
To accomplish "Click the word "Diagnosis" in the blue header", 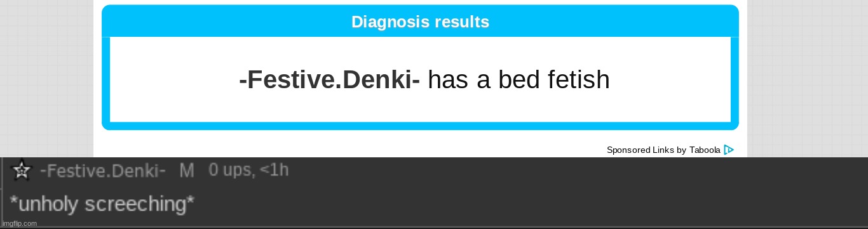I will [390, 22].
